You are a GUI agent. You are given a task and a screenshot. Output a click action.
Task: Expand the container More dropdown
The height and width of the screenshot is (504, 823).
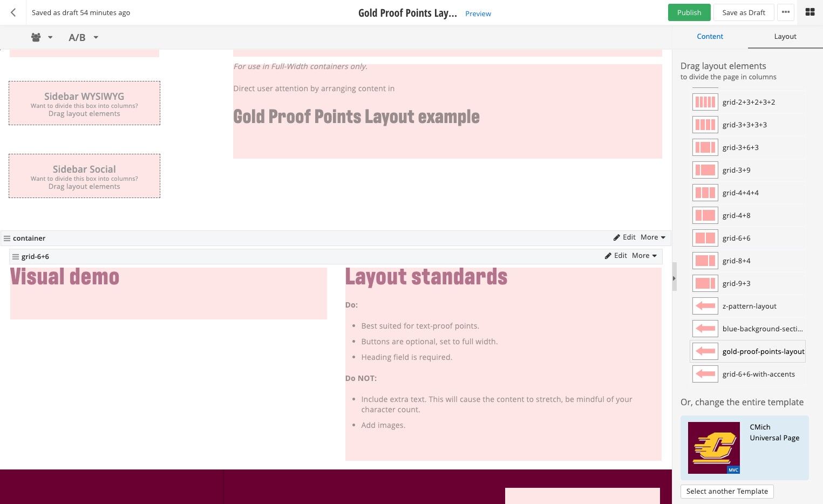coord(653,237)
